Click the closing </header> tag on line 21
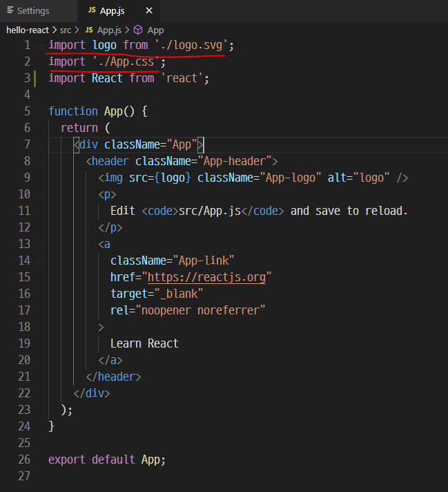 [x=113, y=377]
